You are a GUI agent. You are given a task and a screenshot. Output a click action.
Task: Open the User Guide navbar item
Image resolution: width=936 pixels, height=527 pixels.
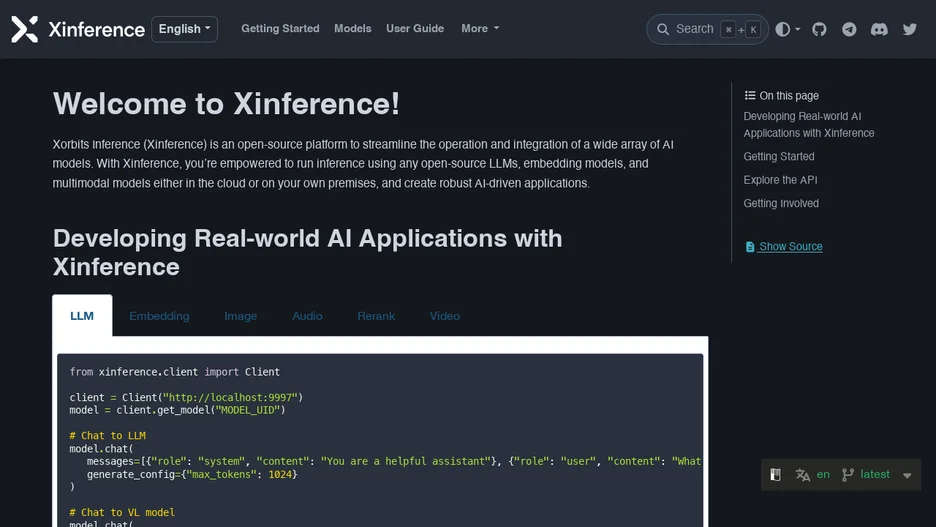[x=415, y=29]
